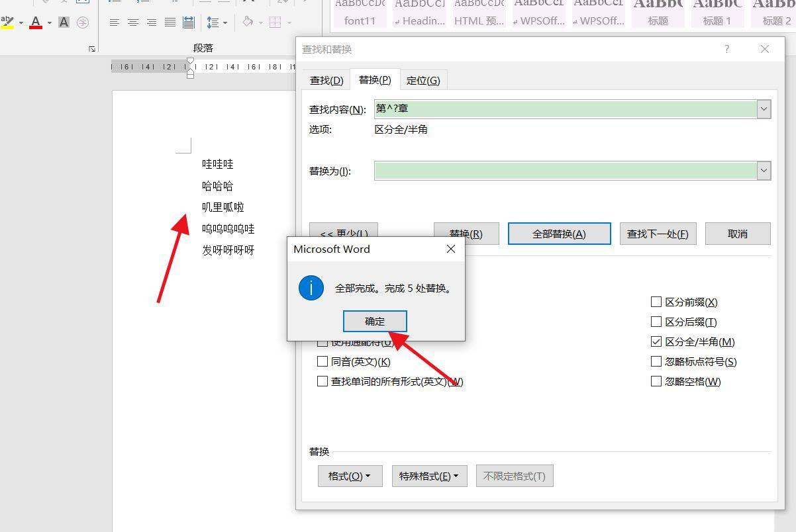Viewport: 796px width, 532px height.
Task: Apply the font11 style
Action: (360, 14)
